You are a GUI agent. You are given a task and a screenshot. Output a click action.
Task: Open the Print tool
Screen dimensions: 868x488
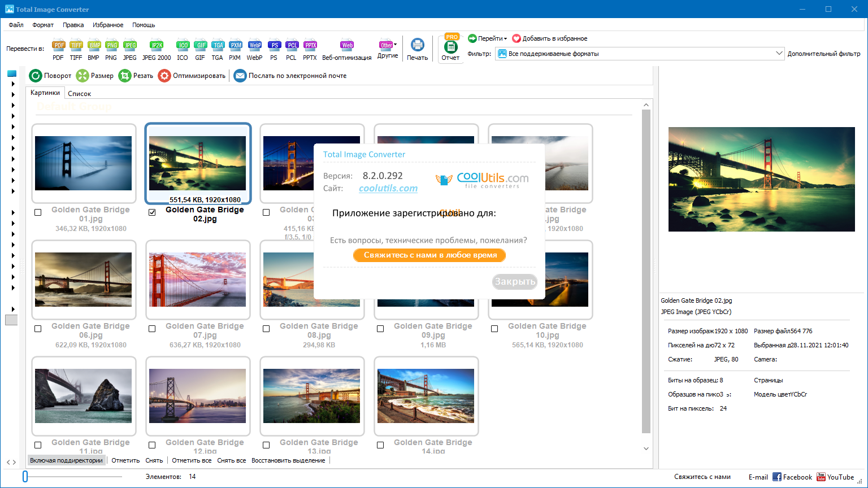tap(417, 46)
